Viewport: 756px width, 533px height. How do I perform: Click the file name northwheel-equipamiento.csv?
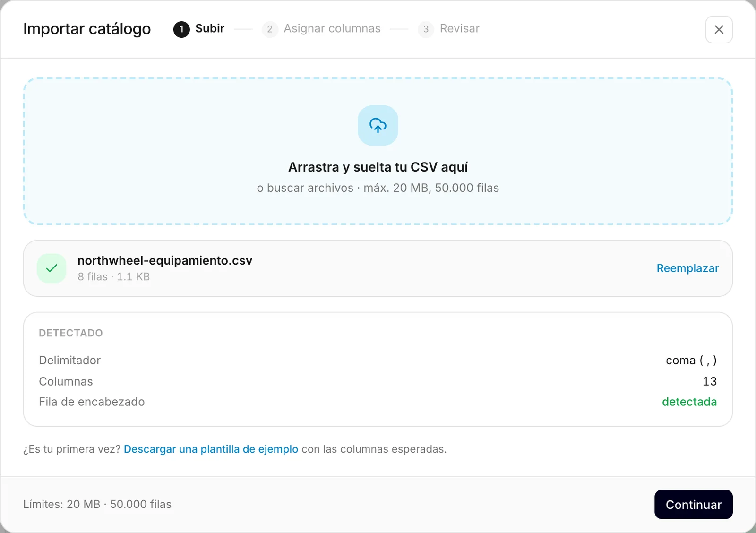[165, 260]
